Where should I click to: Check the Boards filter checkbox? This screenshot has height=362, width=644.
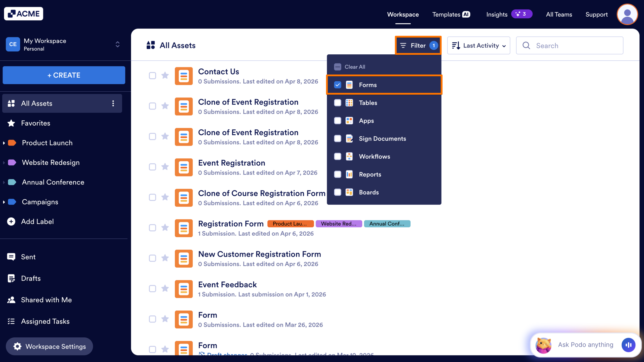[x=338, y=192]
